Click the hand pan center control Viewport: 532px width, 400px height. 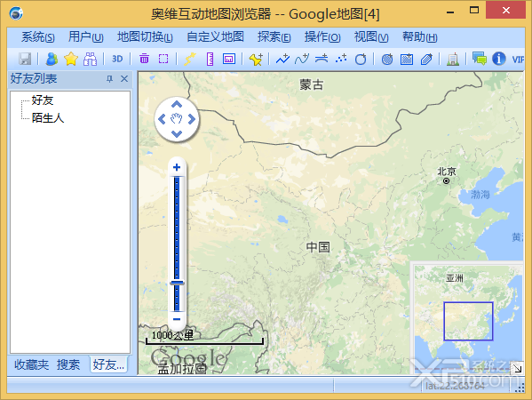(177, 119)
